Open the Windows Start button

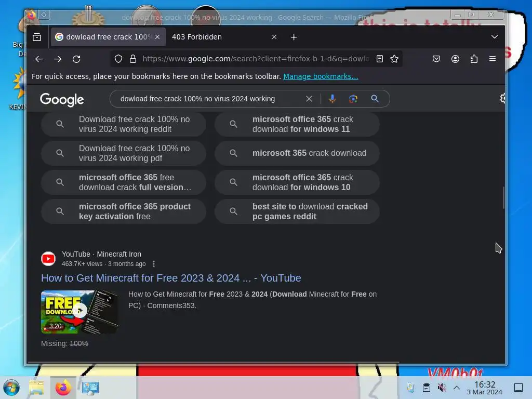tap(11, 388)
